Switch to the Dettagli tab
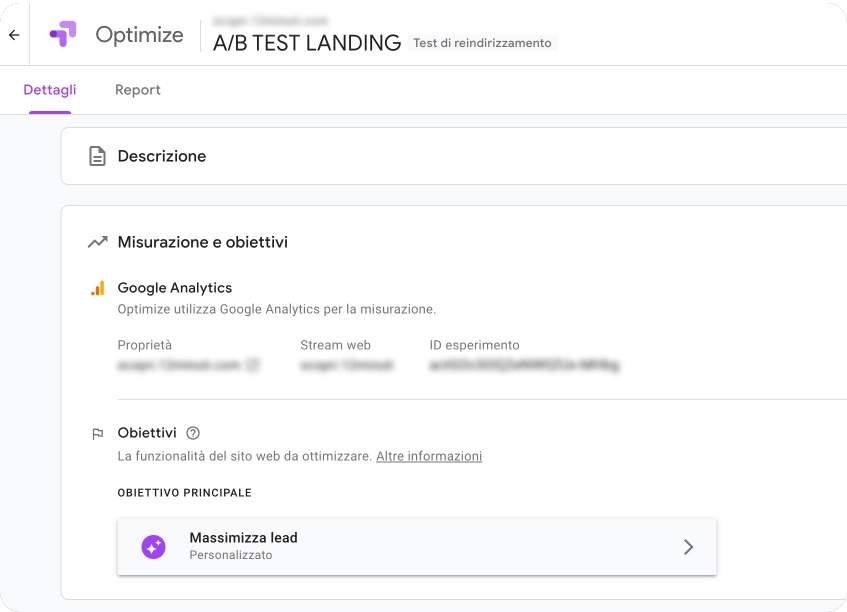This screenshot has height=612, width=847. [x=50, y=90]
